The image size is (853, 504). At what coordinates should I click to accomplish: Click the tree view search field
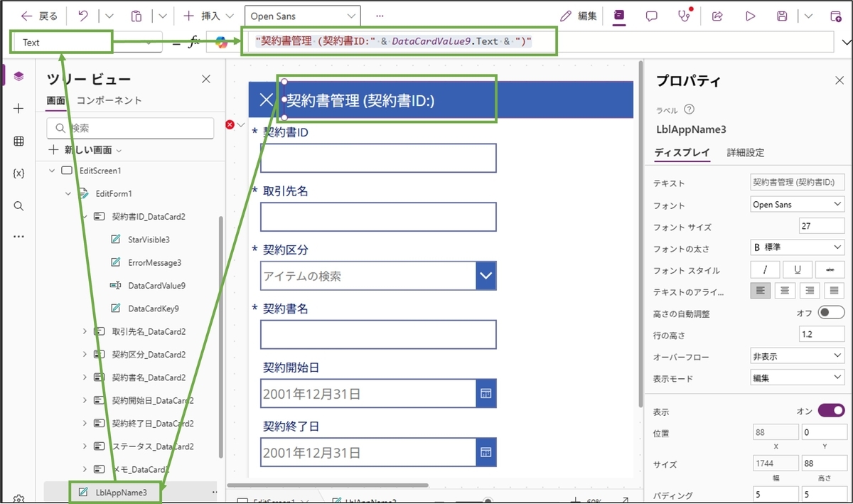click(130, 128)
